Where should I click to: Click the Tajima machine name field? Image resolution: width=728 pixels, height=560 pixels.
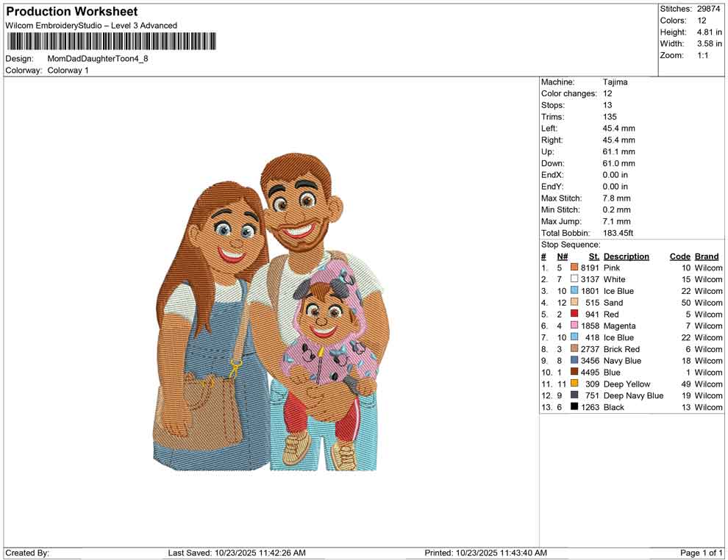pos(616,82)
